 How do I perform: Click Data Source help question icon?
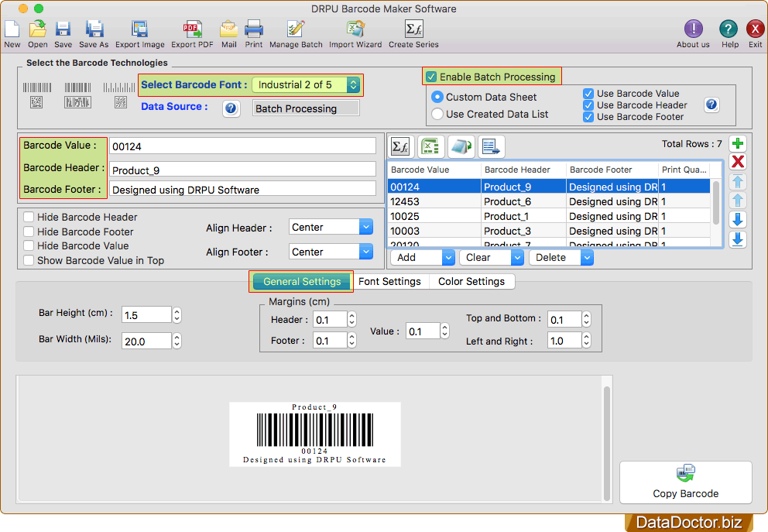pyautogui.click(x=231, y=108)
